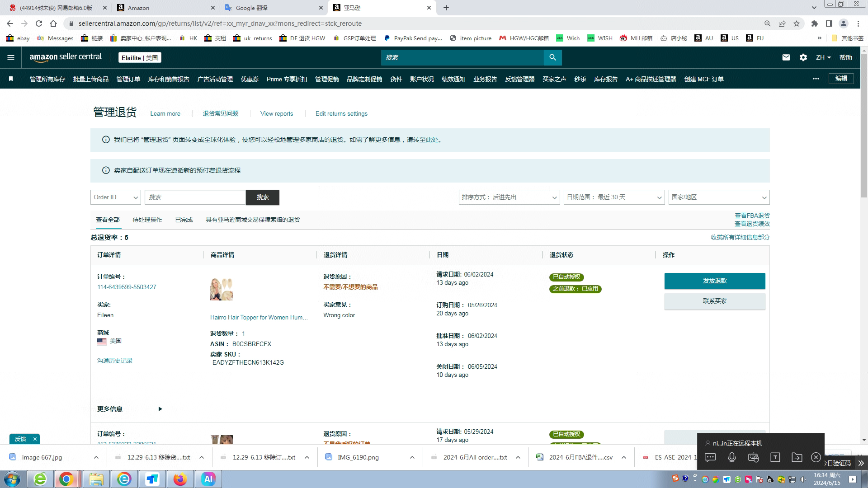The image size is (868, 488).
Task: Select the 待处理操作 tab
Action: [x=147, y=220]
